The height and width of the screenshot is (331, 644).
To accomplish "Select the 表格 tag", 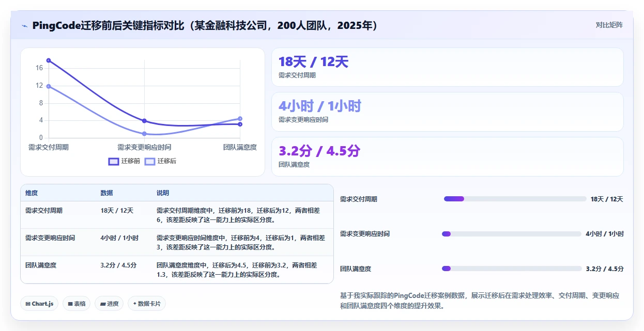I will coord(76,304).
